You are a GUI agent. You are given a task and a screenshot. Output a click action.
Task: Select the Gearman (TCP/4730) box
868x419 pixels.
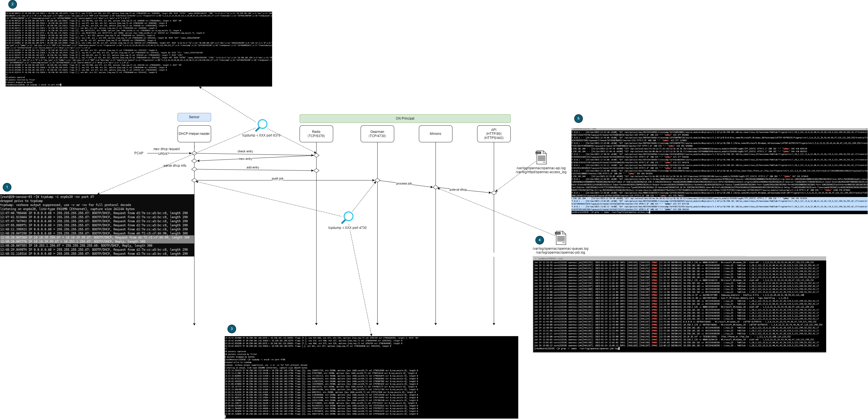point(377,134)
